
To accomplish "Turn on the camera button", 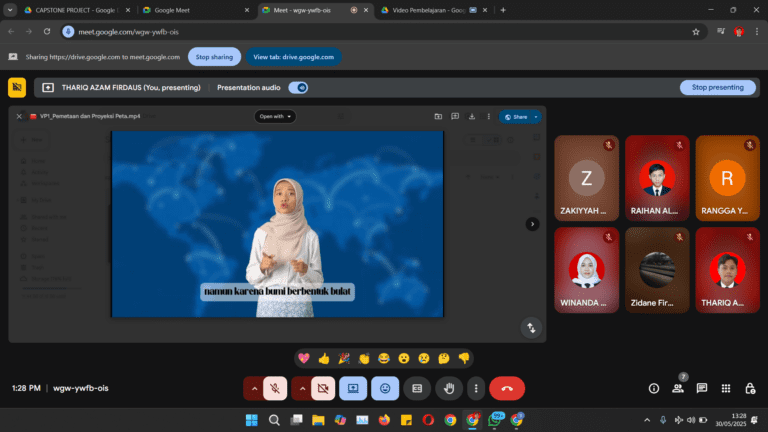I will click(323, 388).
